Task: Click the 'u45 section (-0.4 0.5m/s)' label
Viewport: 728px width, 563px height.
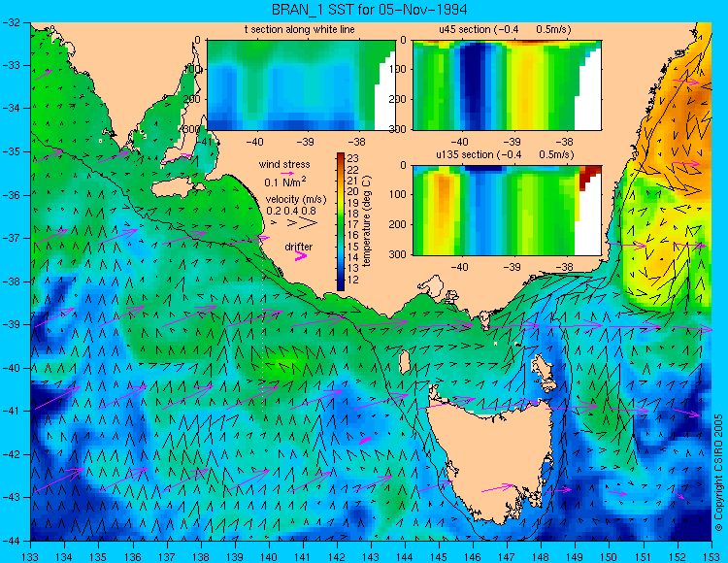Action: tap(505, 29)
